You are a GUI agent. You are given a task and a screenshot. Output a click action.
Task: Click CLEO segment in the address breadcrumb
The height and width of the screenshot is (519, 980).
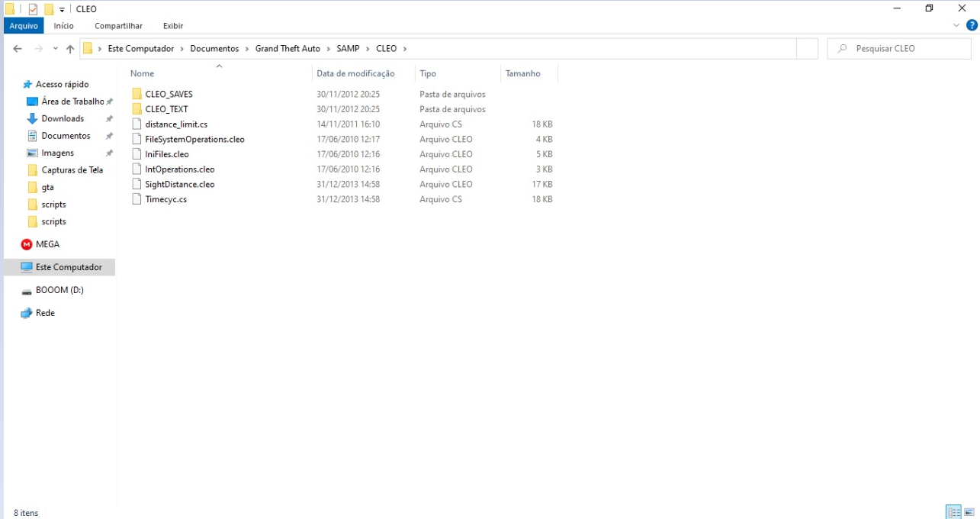pyautogui.click(x=387, y=48)
